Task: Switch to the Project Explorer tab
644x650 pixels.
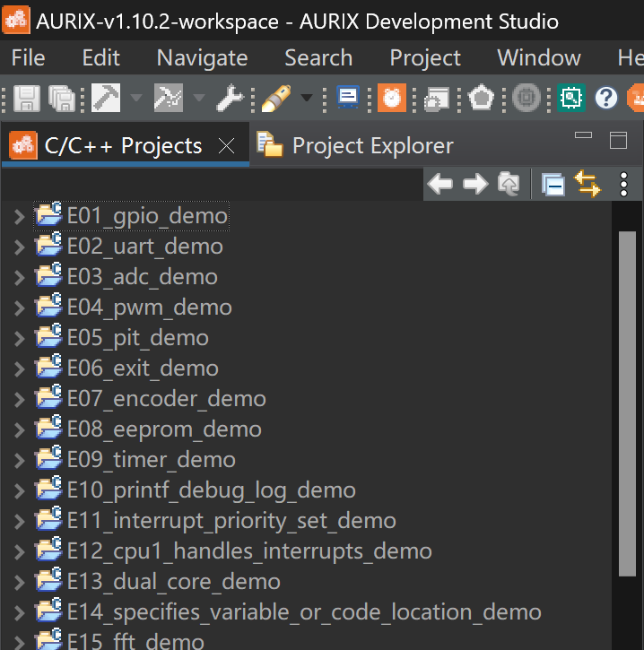Action: click(354, 145)
